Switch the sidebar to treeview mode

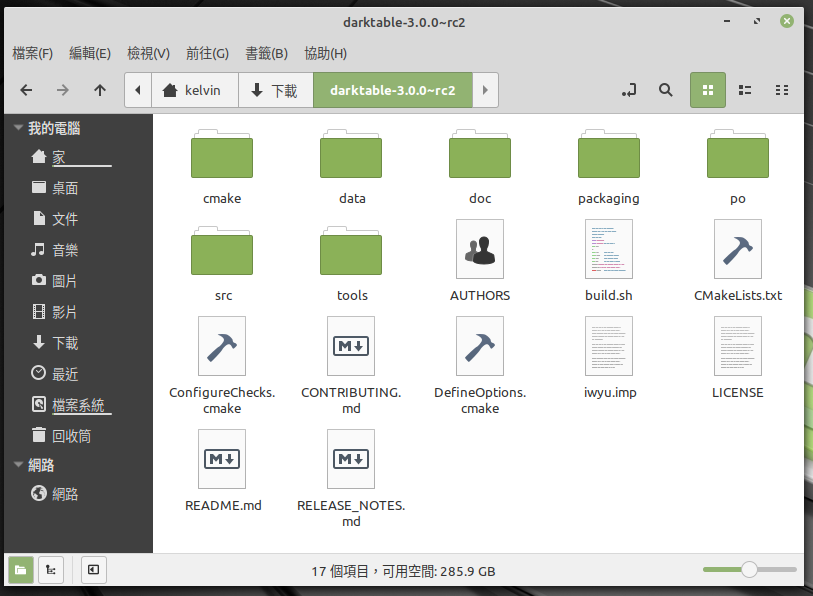click(50, 570)
